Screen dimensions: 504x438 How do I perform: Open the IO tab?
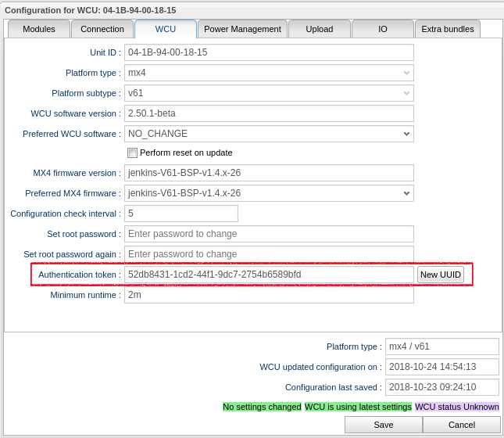click(382, 29)
